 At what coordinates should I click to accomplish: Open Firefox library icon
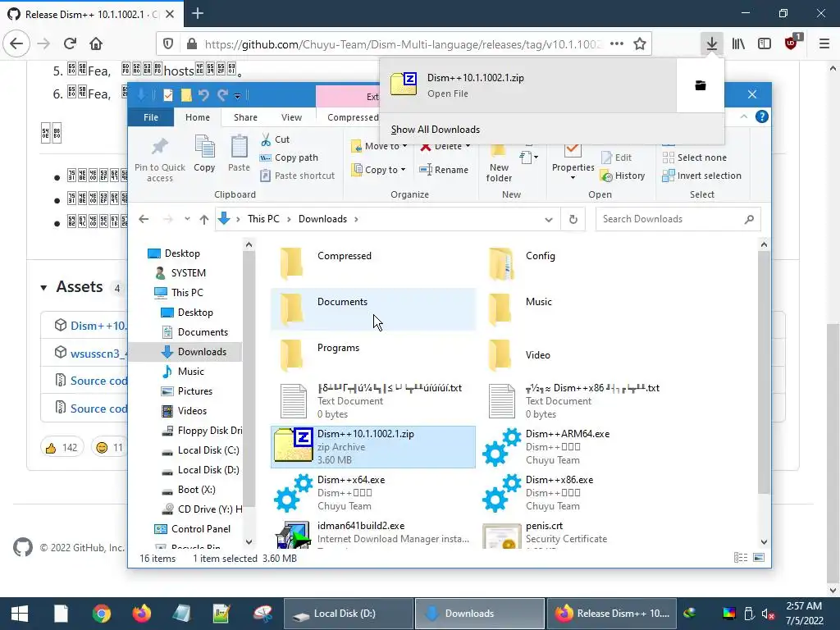point(739,43)
